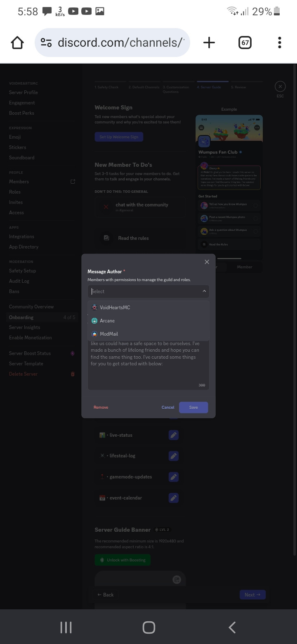This screenshot has width=297, height=644.
Task: Click the edit pencil for gamemode-updates
Action: (174, 477)
